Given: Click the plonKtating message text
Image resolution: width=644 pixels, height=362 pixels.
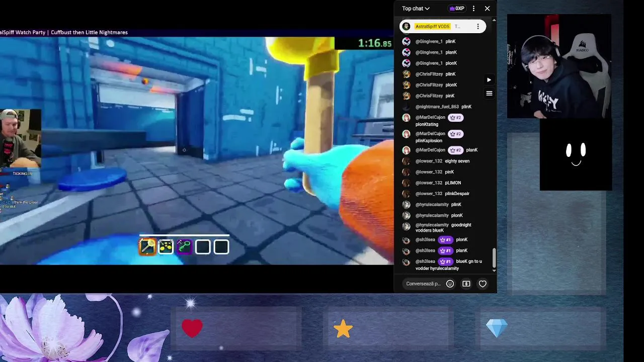Looking at the screenshot, I should tap(427, 124).
